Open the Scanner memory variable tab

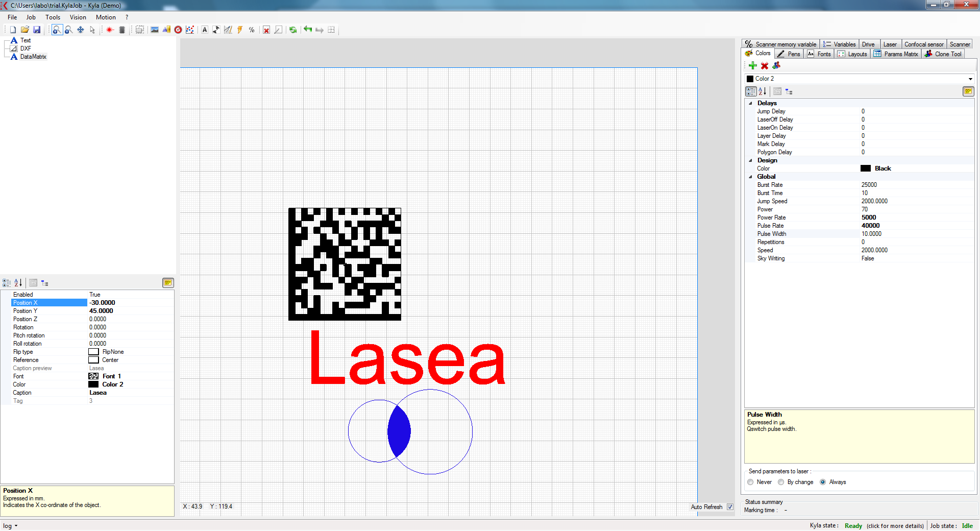tap(781, 44)
